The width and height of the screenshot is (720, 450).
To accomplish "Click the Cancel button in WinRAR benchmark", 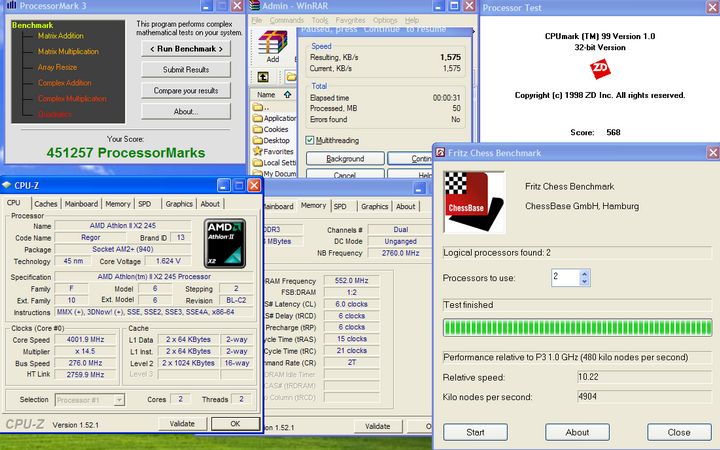I will (345, 174).
